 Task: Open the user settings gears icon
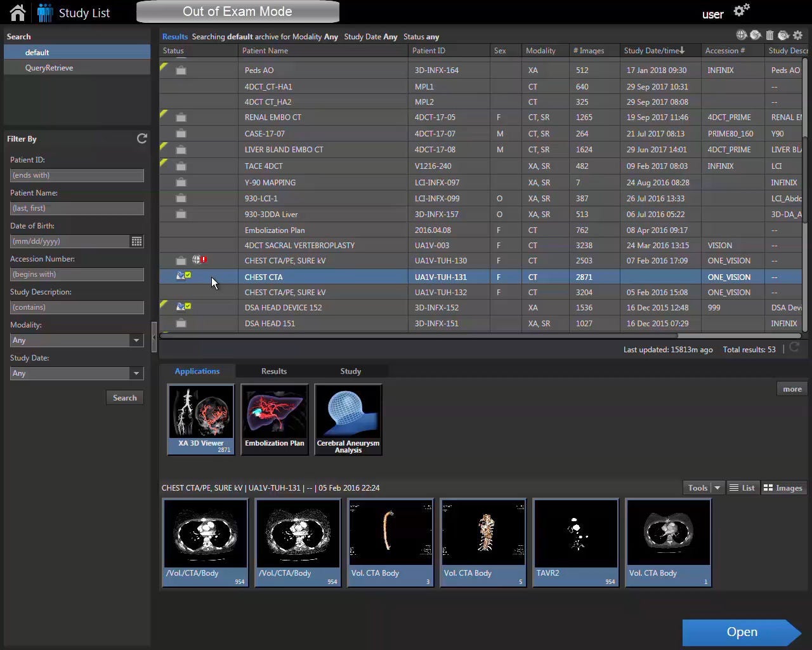click(742, 11)
